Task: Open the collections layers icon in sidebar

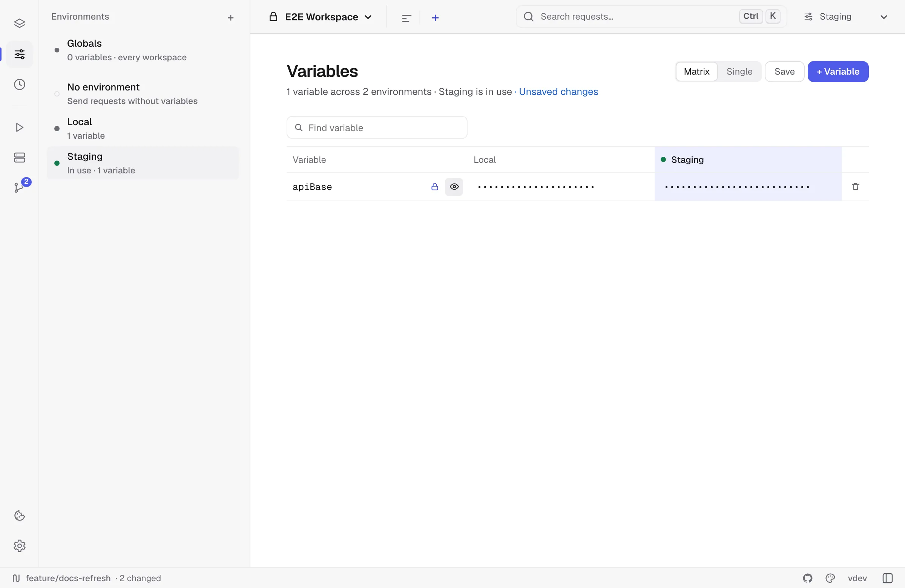Action: coord(19,24)
